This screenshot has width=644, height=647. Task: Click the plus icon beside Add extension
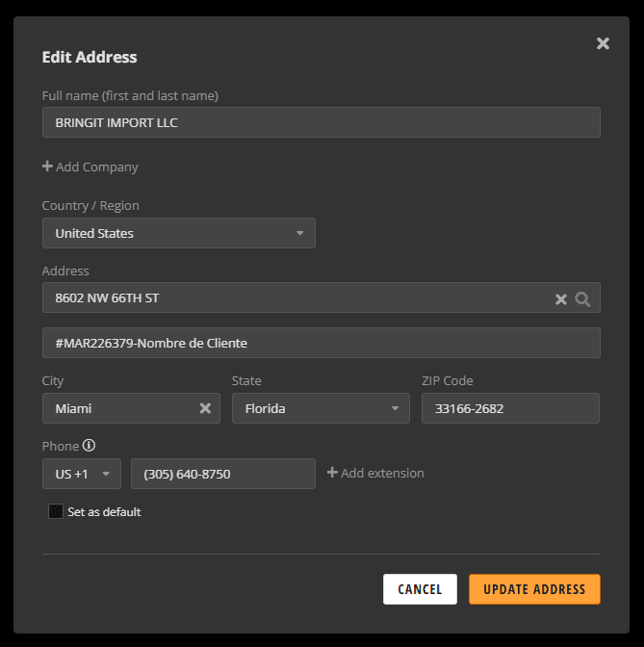pos(332,472)
